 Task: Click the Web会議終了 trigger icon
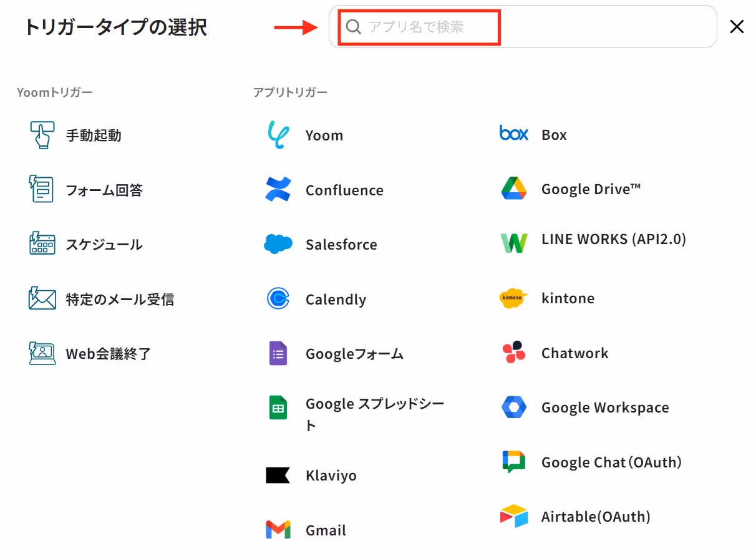click(x=42, y=353)
